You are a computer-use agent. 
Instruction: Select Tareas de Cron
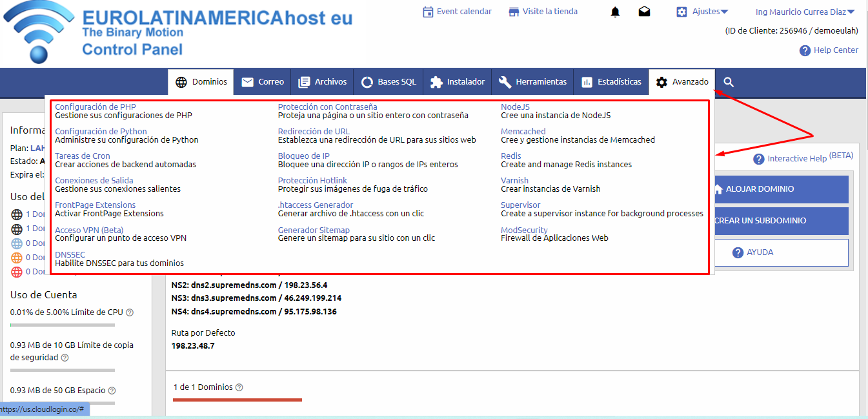click(x=83, y=156)
